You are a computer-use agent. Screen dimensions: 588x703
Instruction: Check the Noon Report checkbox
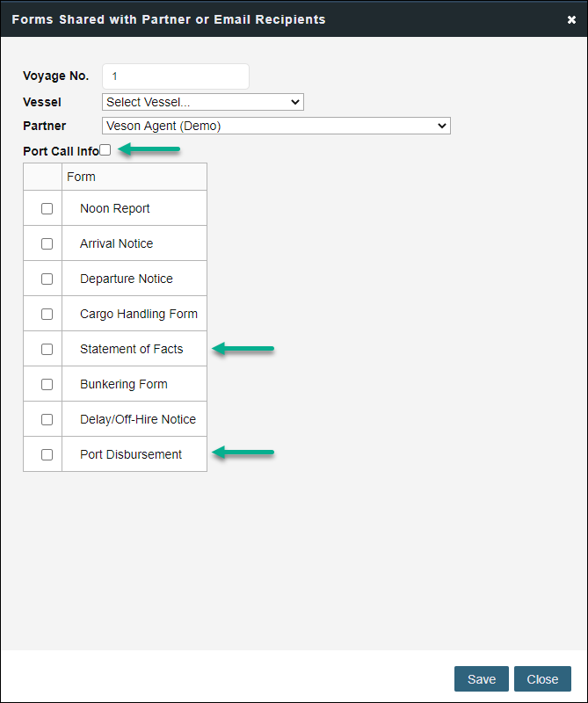47,208
